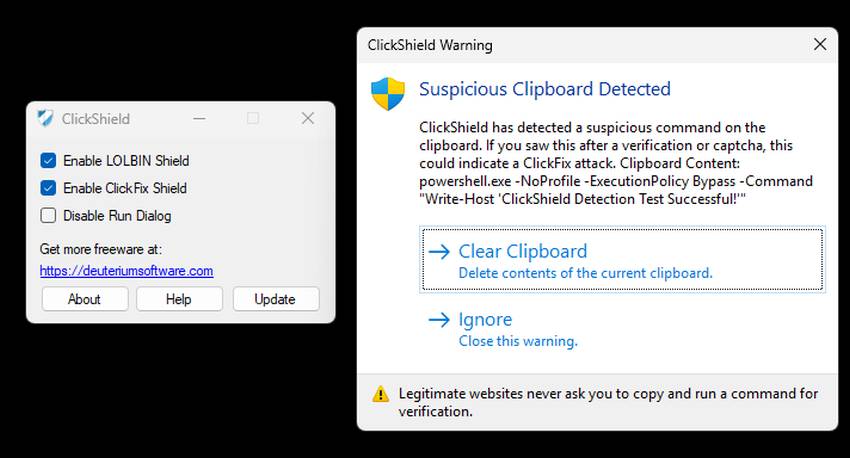Viewport: 850px width, 458px height.
Task: Open the About button
Action: [x=85, y=299]
